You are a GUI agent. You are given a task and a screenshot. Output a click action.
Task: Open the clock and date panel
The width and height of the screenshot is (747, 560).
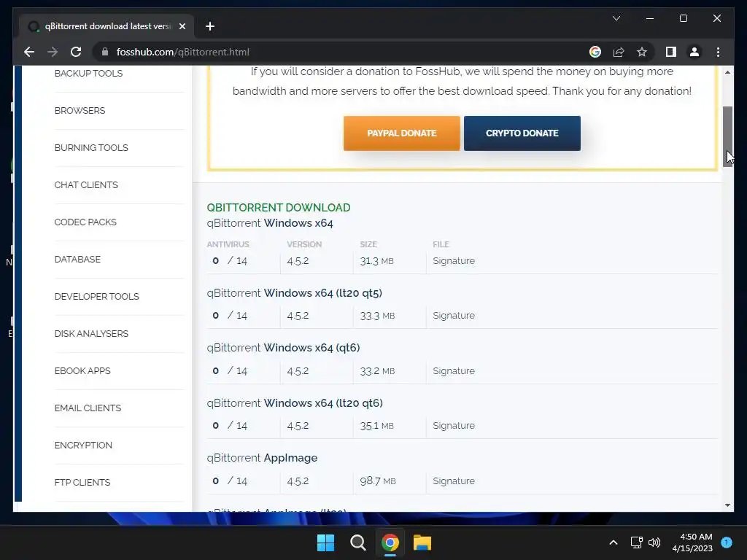pyautogui.click(x=692, y=542)
